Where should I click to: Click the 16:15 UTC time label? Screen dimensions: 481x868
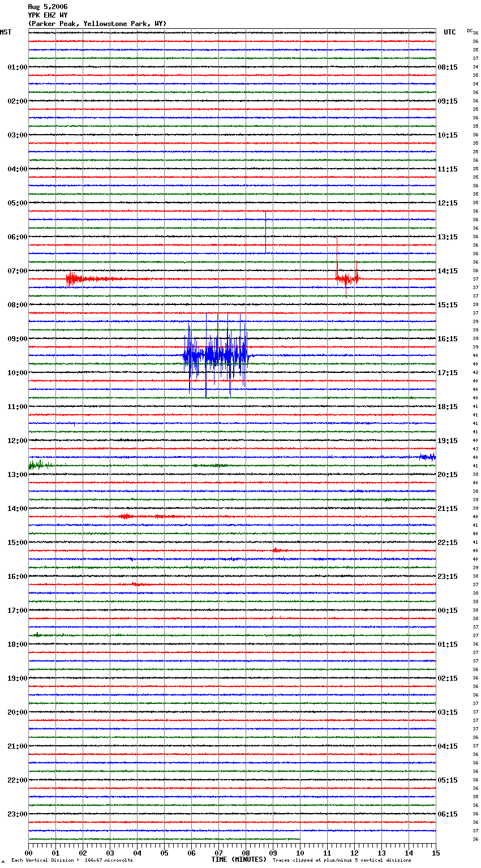click(448, 339)
